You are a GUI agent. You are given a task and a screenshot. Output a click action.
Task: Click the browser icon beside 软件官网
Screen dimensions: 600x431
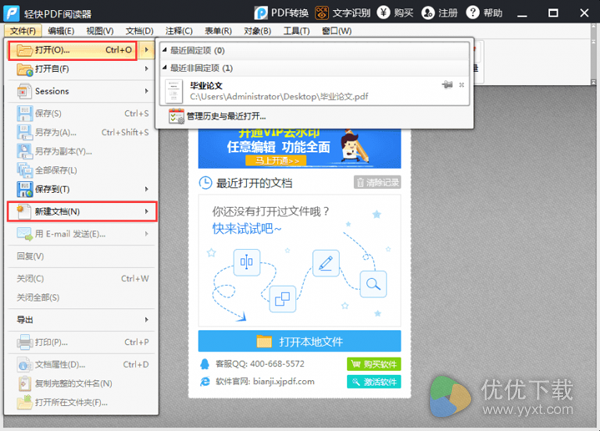click(x=205, y=382)
